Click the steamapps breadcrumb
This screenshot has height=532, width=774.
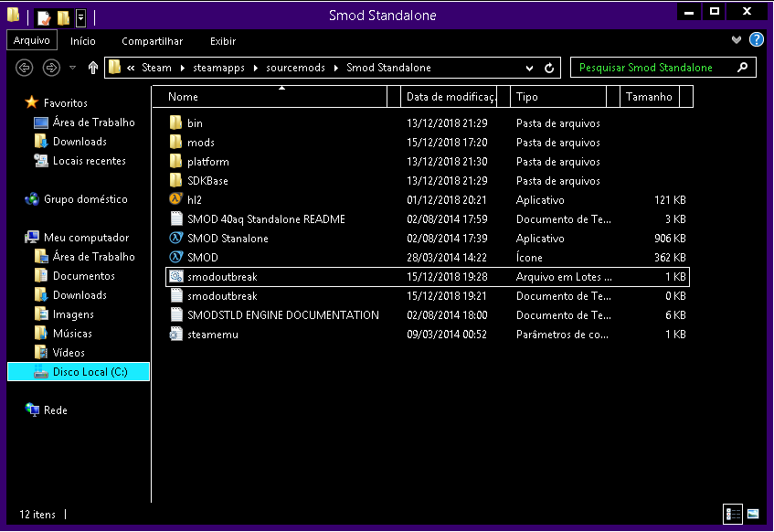tap(218, 68)
